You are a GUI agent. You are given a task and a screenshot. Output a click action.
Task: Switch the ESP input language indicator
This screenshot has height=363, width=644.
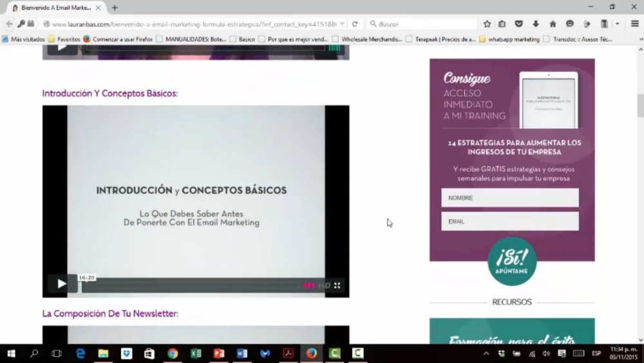[x=596, y=353]
